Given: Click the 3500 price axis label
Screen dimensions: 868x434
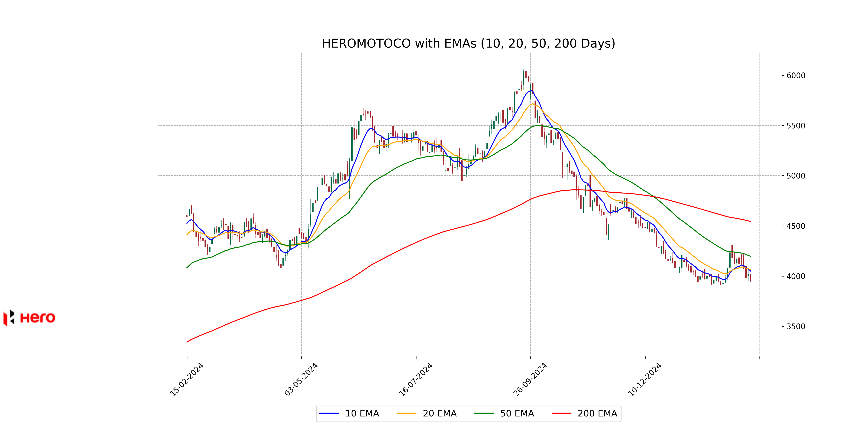Looking at the screenshot, I should pyautogui.click(x=795, y=327).
